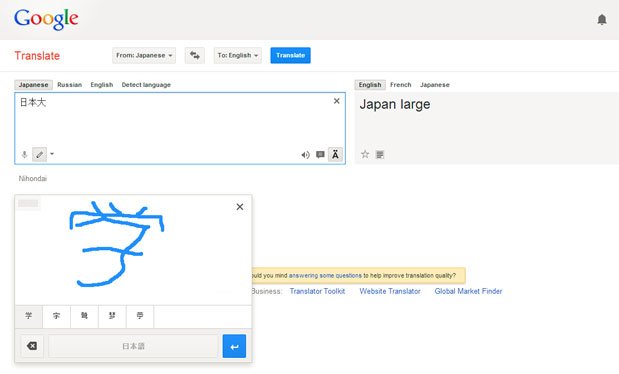Listen to source text speaker icon
The height and width of the screenshot is (374, 619).
click(x=305, y=155)
